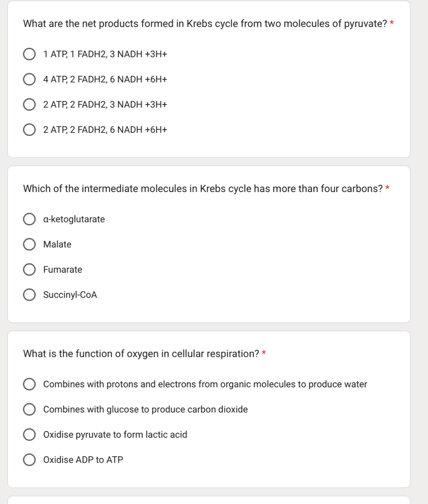
Task: Select 'Oxidise ADP to ATP' option
Action: click(29, 460)
